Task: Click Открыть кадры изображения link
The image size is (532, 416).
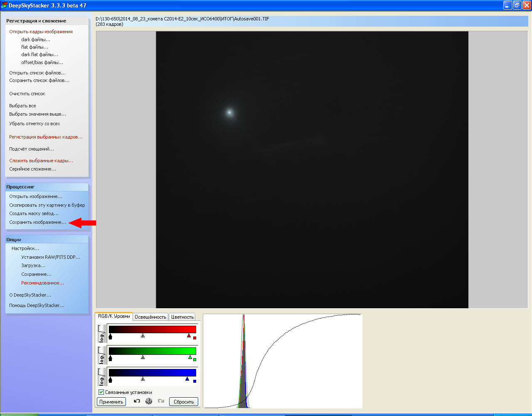Action: click(x=41, y=32)
